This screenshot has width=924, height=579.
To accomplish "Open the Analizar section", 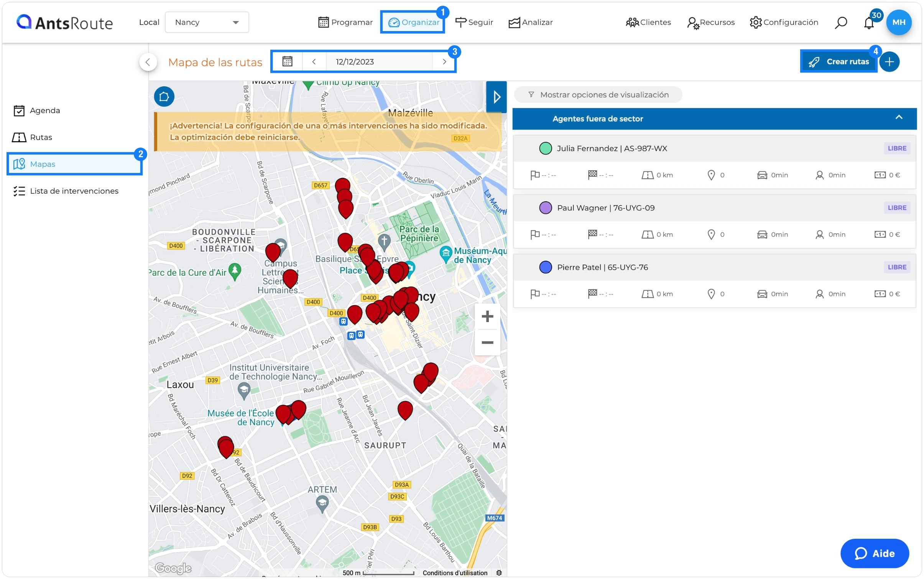I will pos(530,22).
